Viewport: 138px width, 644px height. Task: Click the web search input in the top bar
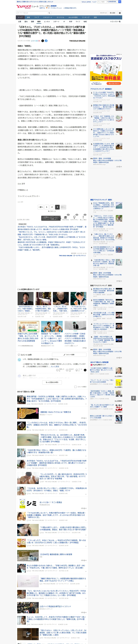(x=102, y=2)
